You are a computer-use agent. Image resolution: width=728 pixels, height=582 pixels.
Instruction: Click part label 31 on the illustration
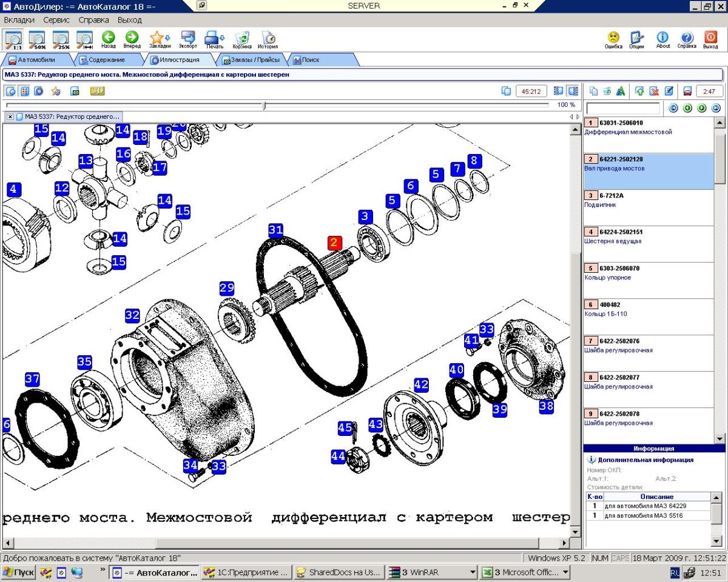276,230
